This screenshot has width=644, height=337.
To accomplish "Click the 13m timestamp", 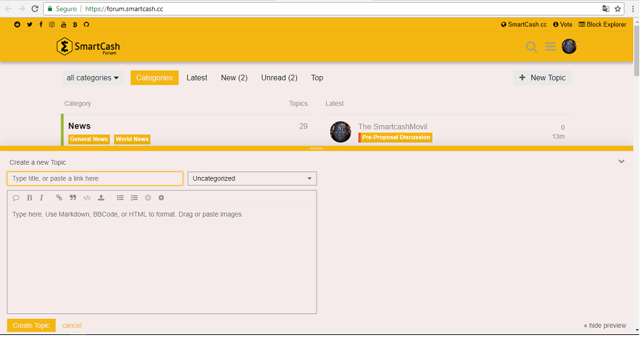I will tap(558, 137).
